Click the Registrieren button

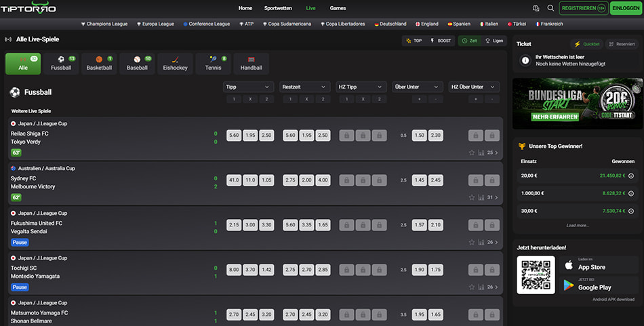click(584, 8)
